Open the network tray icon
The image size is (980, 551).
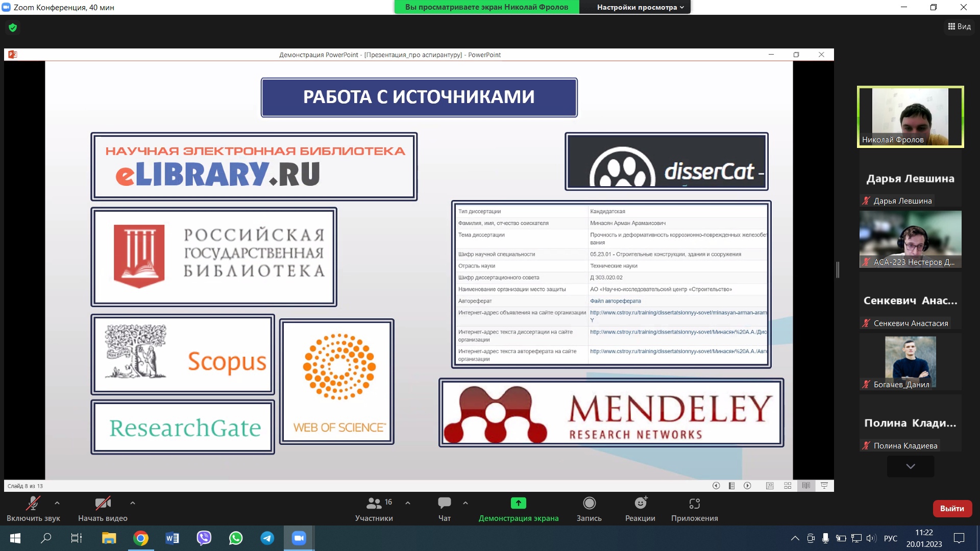pos(856,538)
